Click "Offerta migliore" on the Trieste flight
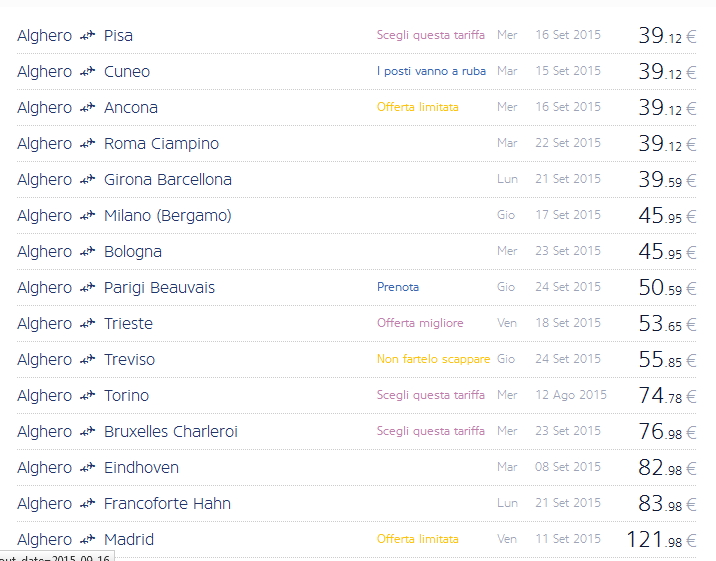Viewport: 716px width, 561px height. point(420,323)
